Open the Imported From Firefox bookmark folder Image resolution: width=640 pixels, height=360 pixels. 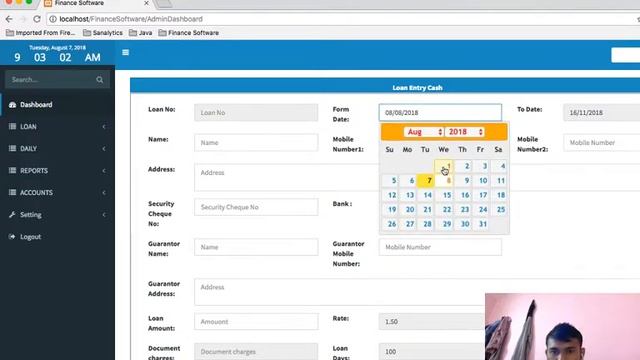coord(40,33)
